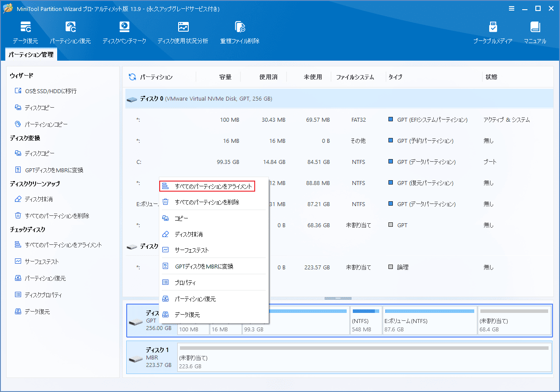The height and width of the screenshot is (392, 560).
Task: Choose コピー in context menu
Action: (214, 218)
